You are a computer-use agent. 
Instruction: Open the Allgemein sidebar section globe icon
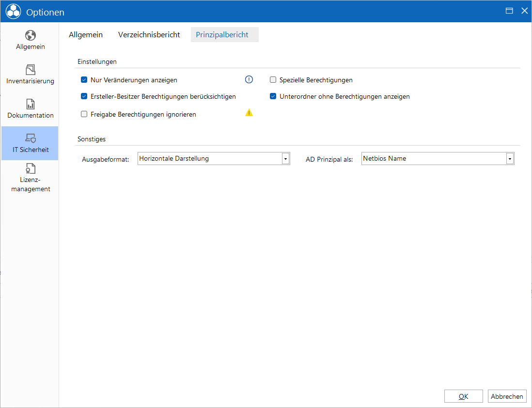31,35
